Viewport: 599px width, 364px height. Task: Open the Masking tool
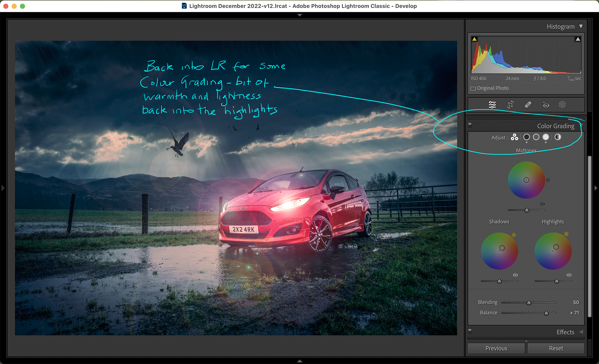[x=562, y=105]
